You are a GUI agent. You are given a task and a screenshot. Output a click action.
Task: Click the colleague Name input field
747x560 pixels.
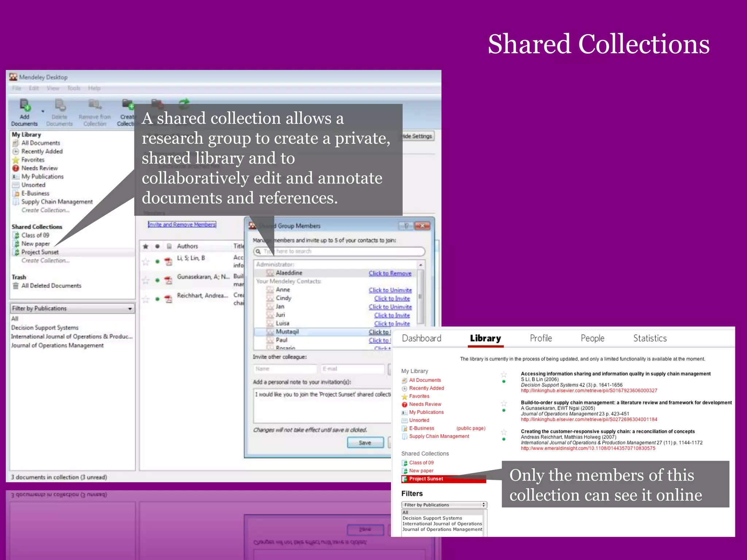click(x=285, y=369)
